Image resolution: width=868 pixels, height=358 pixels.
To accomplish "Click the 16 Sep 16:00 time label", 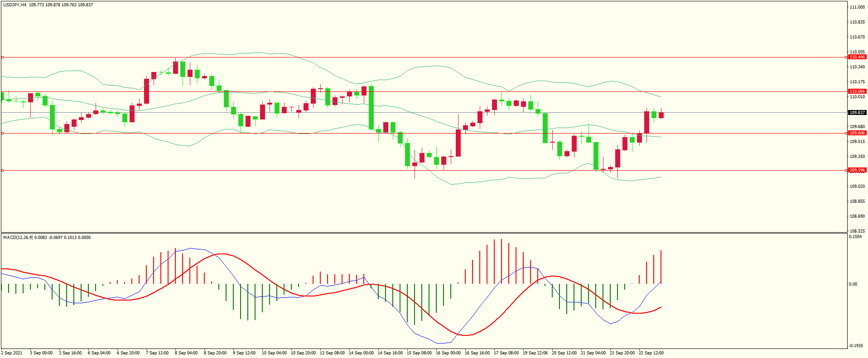I will [x=477, y=353].
